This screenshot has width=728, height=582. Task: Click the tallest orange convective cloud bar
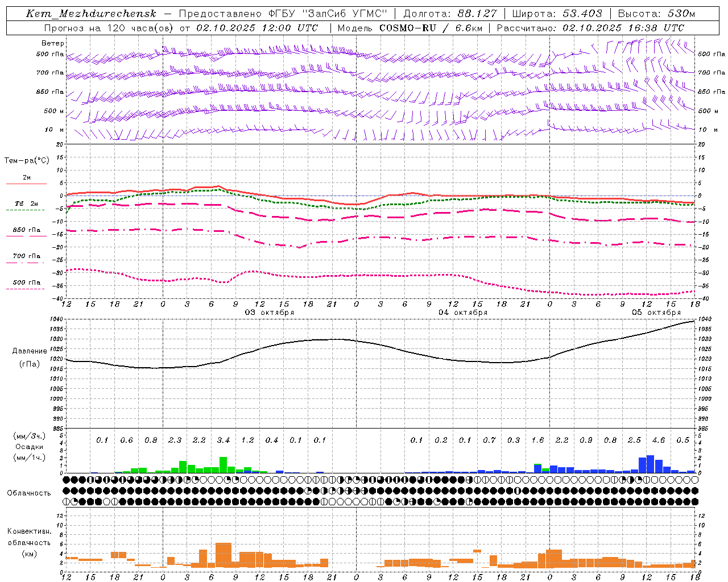pos(224,555)
